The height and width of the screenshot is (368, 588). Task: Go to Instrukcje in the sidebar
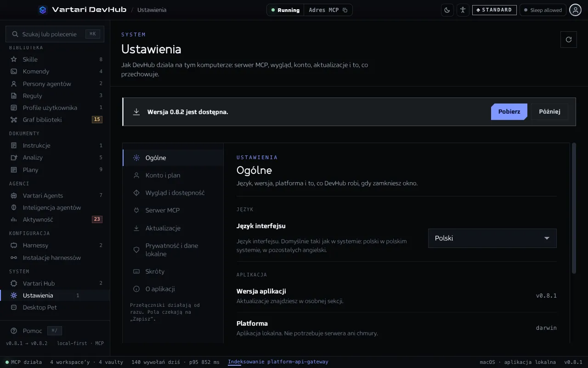(55, 145)
